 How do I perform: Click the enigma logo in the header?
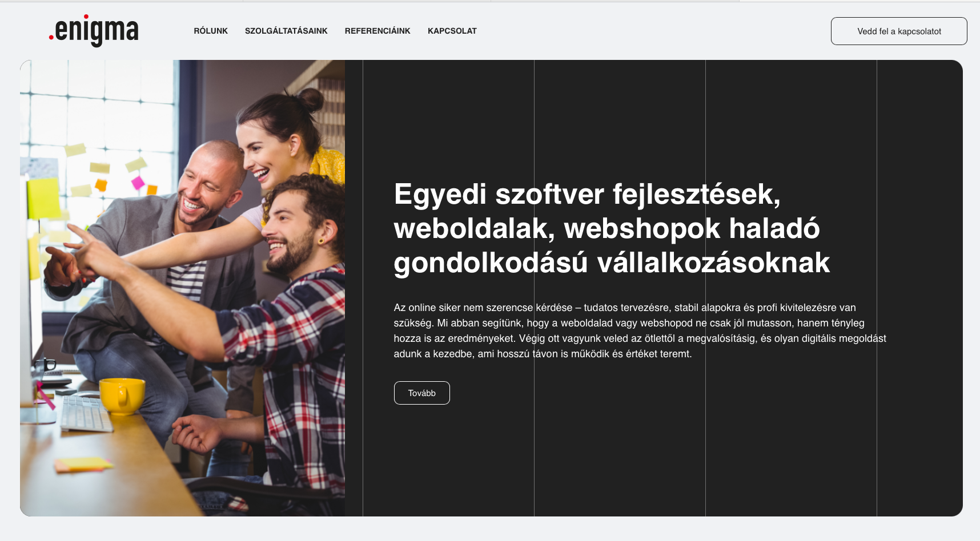[94, 31]
